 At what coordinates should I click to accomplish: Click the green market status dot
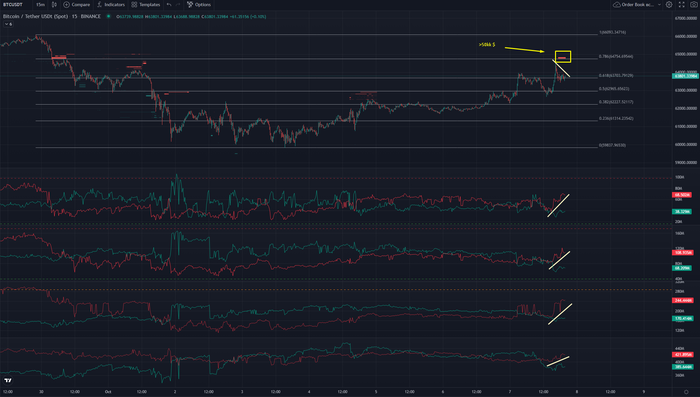[108, 17]
